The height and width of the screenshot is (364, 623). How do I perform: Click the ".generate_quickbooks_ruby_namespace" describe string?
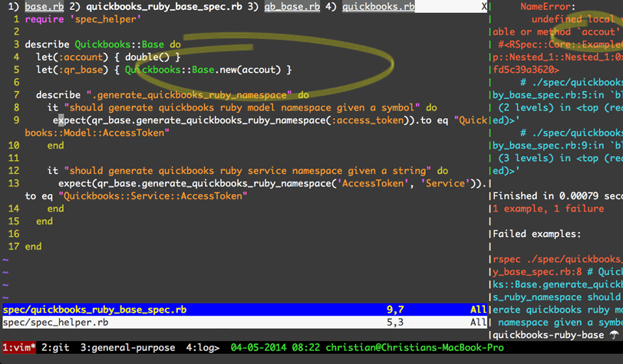coord(189,95)
